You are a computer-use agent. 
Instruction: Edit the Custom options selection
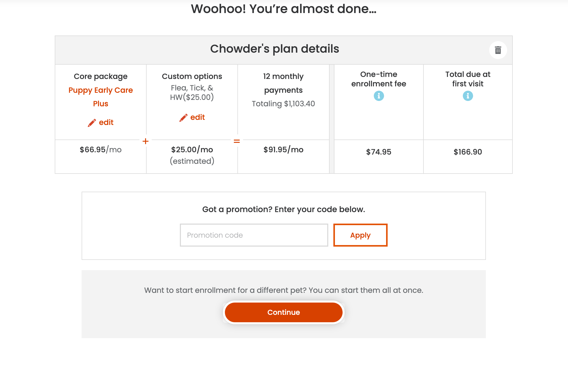(192, 117)
